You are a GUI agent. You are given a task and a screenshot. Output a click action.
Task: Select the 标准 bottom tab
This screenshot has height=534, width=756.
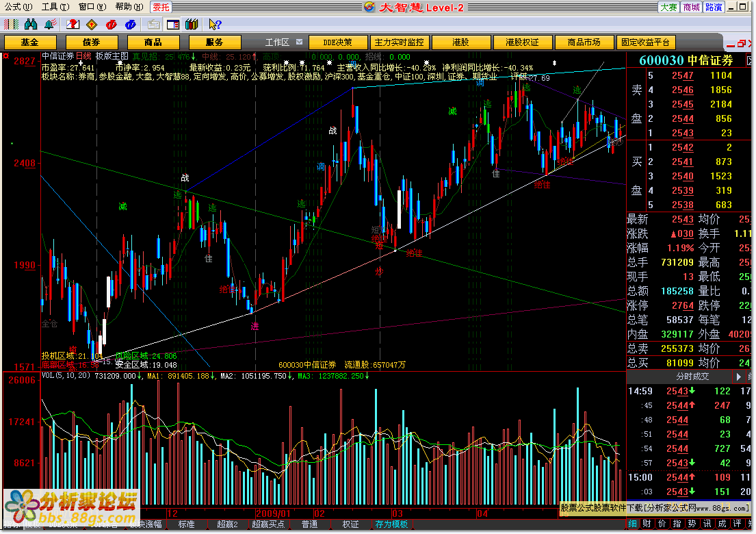(187, 524)
